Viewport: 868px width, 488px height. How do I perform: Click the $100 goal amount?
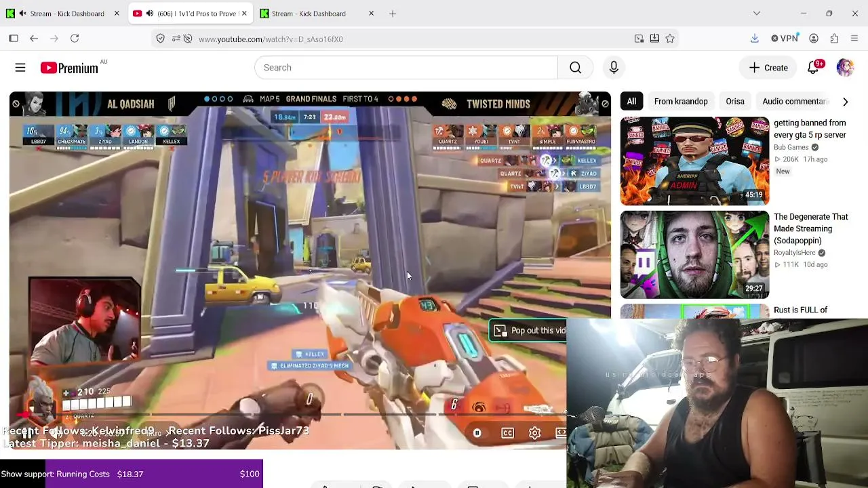point(250,474)
